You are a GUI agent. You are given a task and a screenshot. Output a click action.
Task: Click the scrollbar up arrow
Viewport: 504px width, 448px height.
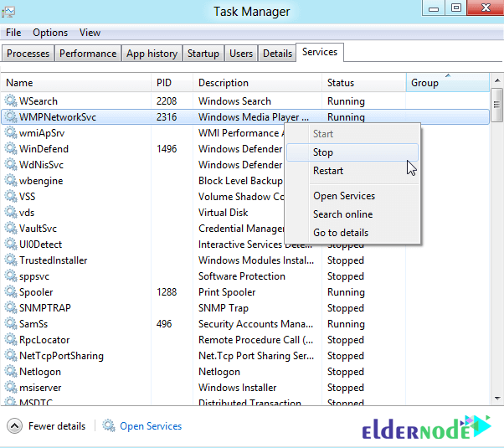(497, 80)
